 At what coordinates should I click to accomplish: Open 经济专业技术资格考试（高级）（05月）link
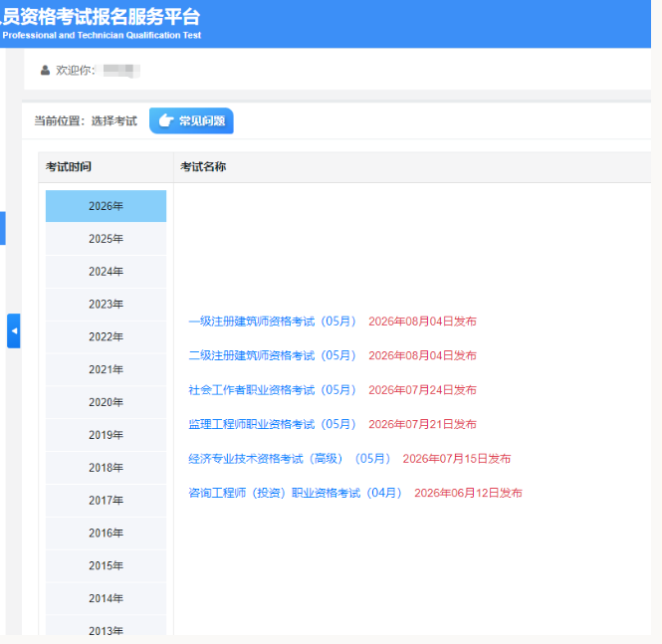pyautogui.click(x=290, y=459)
